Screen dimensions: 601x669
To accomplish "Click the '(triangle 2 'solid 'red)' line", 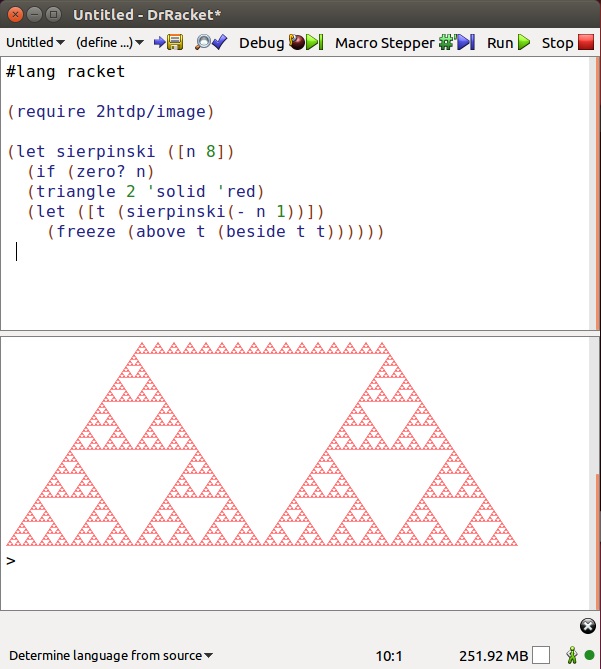I will pos(145,192).
